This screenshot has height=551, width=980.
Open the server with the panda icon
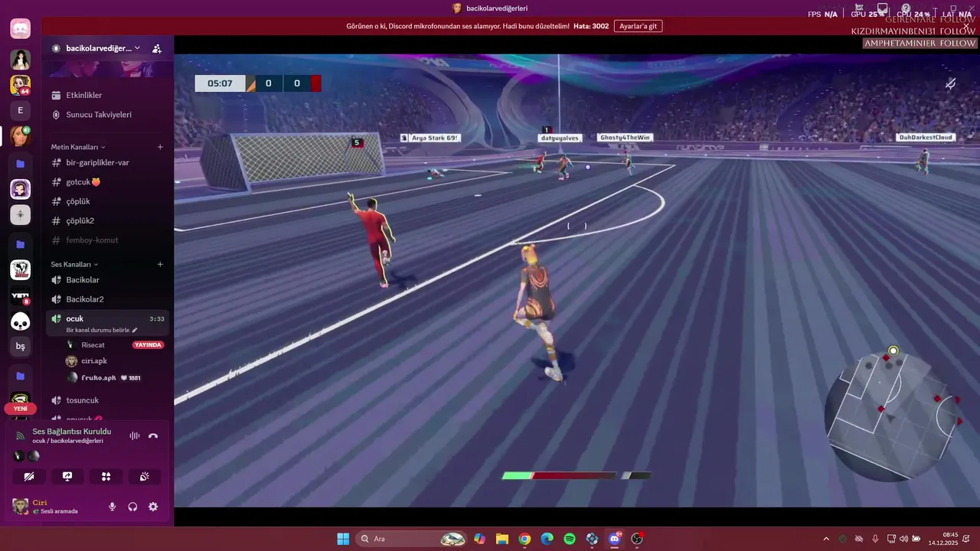(21, 322)
